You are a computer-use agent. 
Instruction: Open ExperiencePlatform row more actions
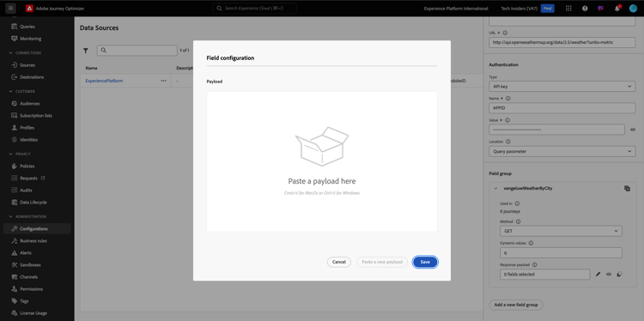tap(163, 81)
